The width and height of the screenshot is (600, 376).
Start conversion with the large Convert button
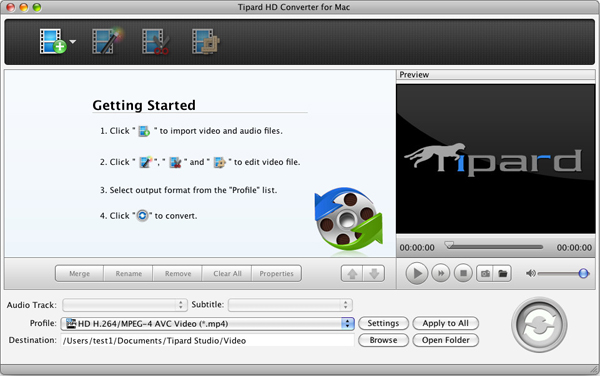540,325
